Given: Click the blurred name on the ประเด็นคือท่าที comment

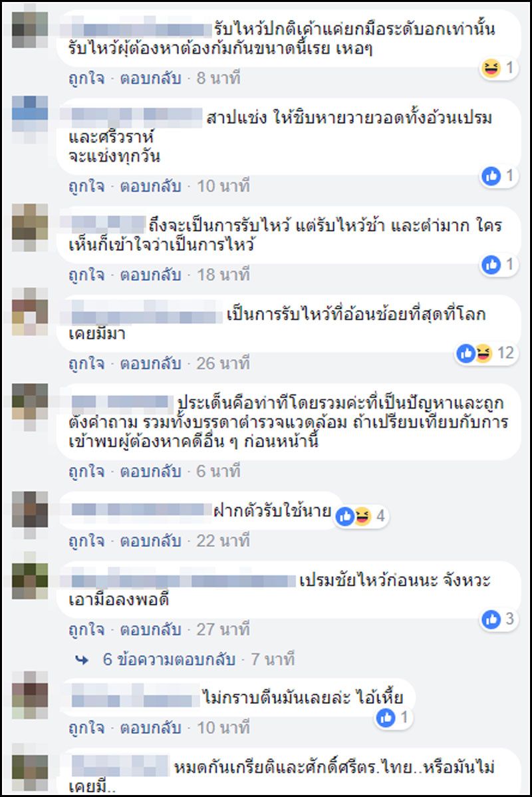Looking at the screenshot, I should coord(122,403).
